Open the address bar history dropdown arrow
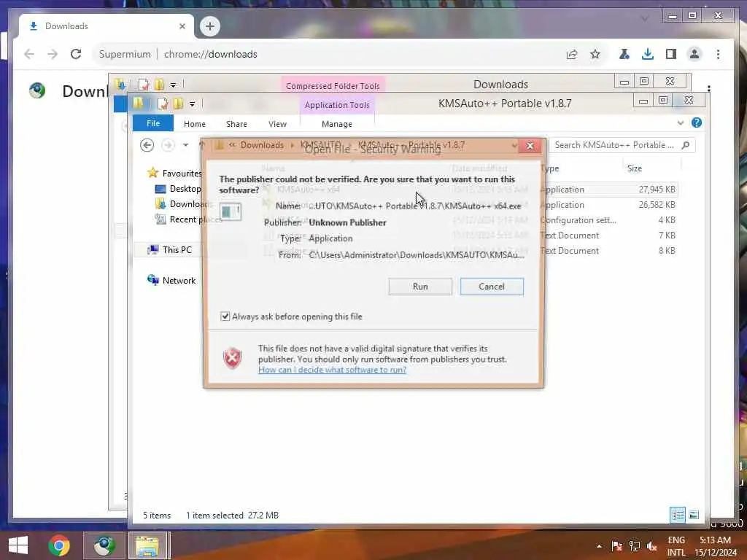Image resolution: width=747 pixels, height=560 pixels. tap(514, 145)
